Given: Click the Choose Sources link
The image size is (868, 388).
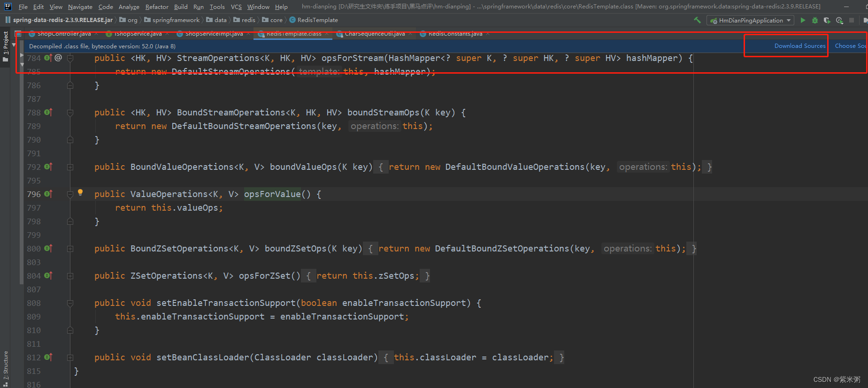Looking at the screenshot, I should tap(851, 46).
